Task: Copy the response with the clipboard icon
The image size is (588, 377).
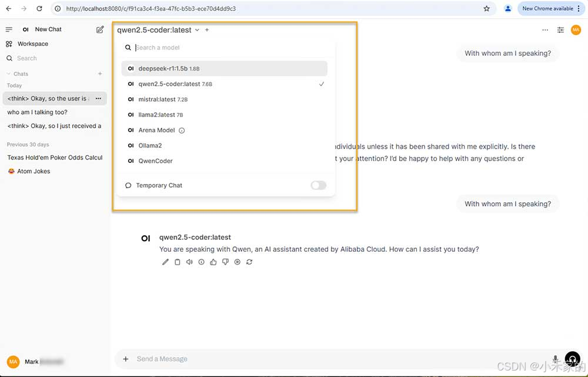Action: tap(178, 262)
